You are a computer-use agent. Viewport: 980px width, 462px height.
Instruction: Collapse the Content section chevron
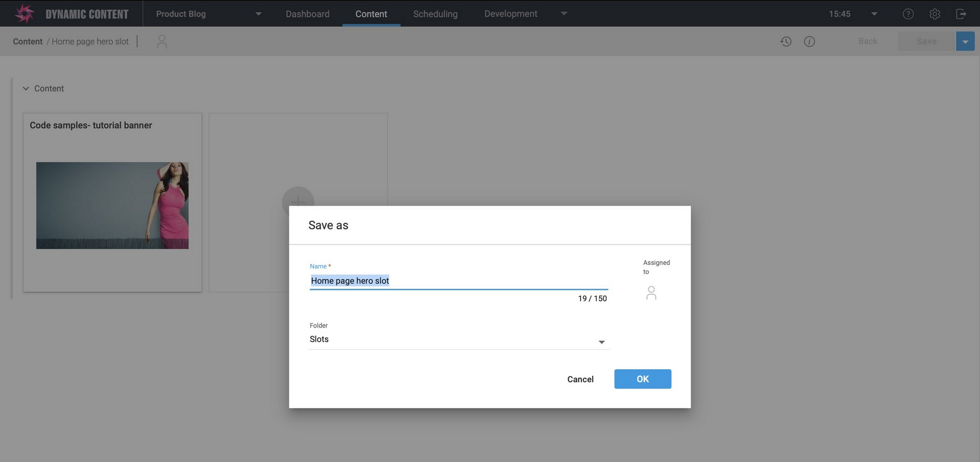click(x=26, y=89)
